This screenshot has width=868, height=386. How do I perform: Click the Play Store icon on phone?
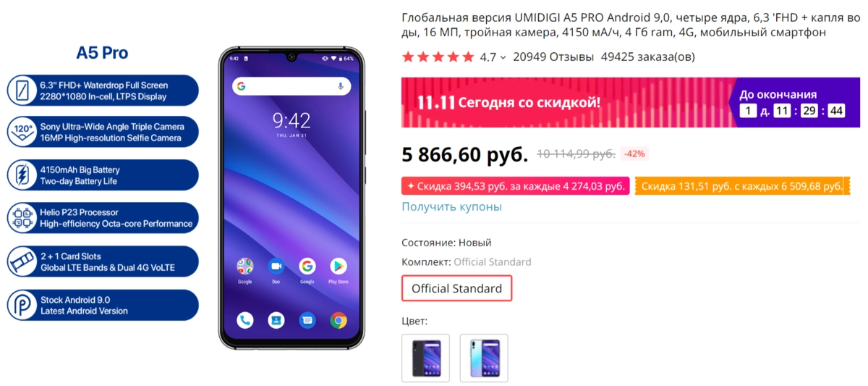pos(338,266)
